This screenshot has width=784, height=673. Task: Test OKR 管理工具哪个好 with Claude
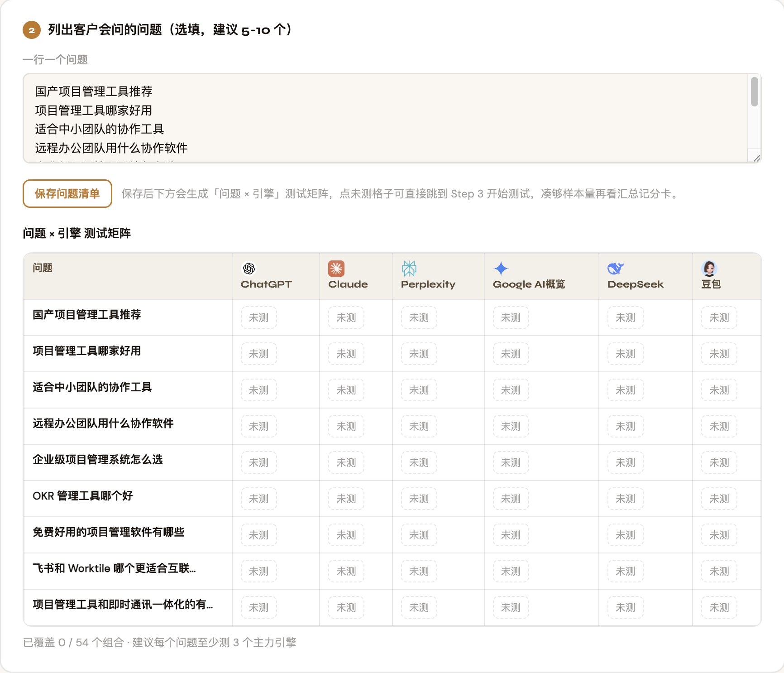click(x=346, y=499)
